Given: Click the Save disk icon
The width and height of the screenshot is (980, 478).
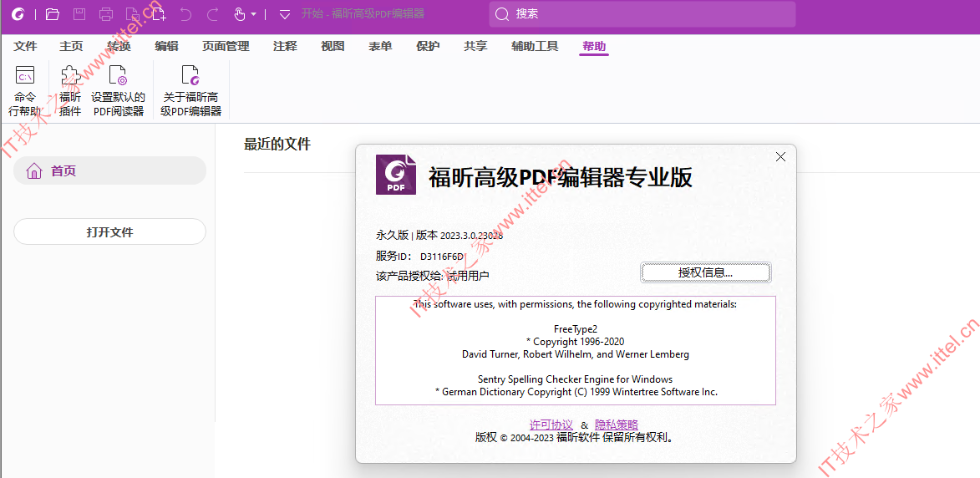Looking at the screenshot, I should coord(79,13).
